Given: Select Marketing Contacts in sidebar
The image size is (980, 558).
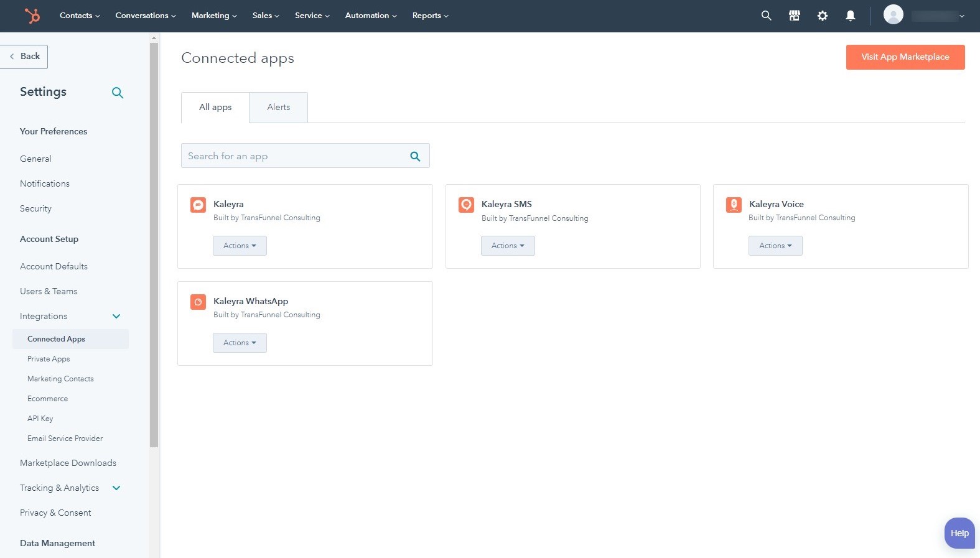Looking at the screenshot, I should pos(60,379).
